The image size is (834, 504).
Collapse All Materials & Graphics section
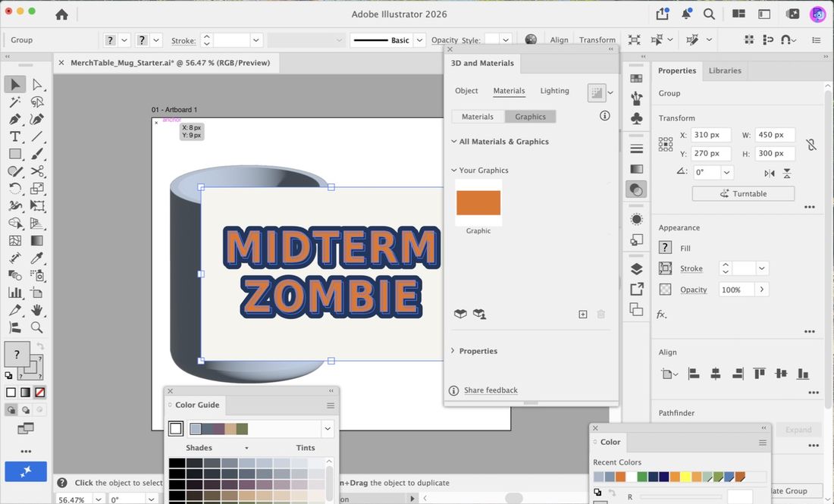453,142
